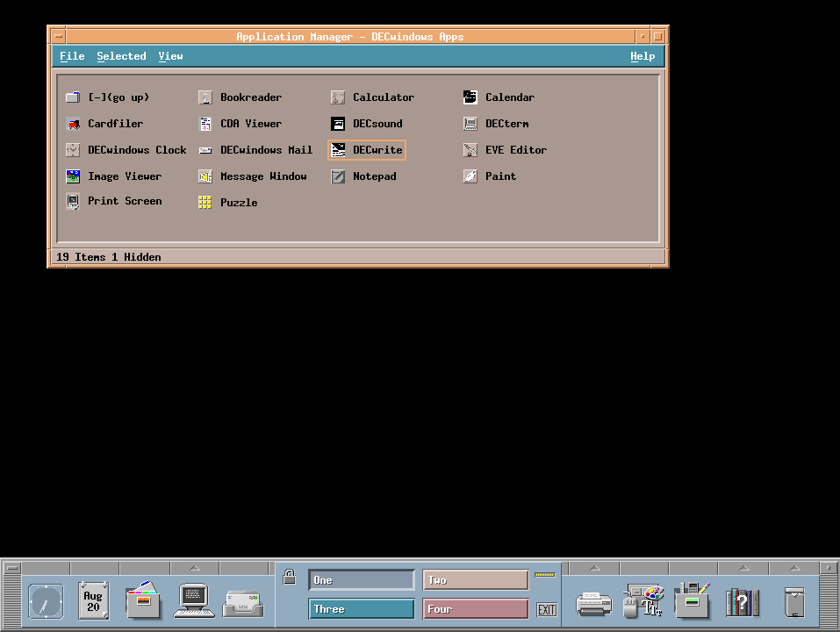Select the Calculator application icon
Image resolution: width=840 pixels, height=632 pixels.
click(x=338, y=97)
